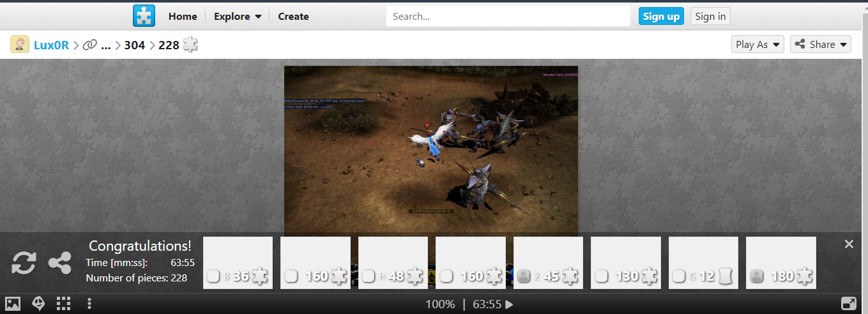Open the 130-piece puzzle thumbnail
Image resolution: width=868 pixels, height=314 pixels.
(x=626, y=263)
